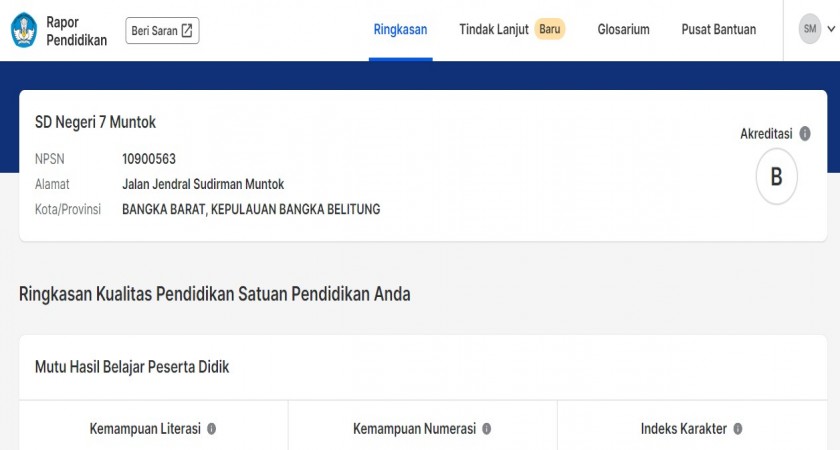Click the SM user avatar
Viewport: 840px width, 450px height.
(x=809, y=30)
